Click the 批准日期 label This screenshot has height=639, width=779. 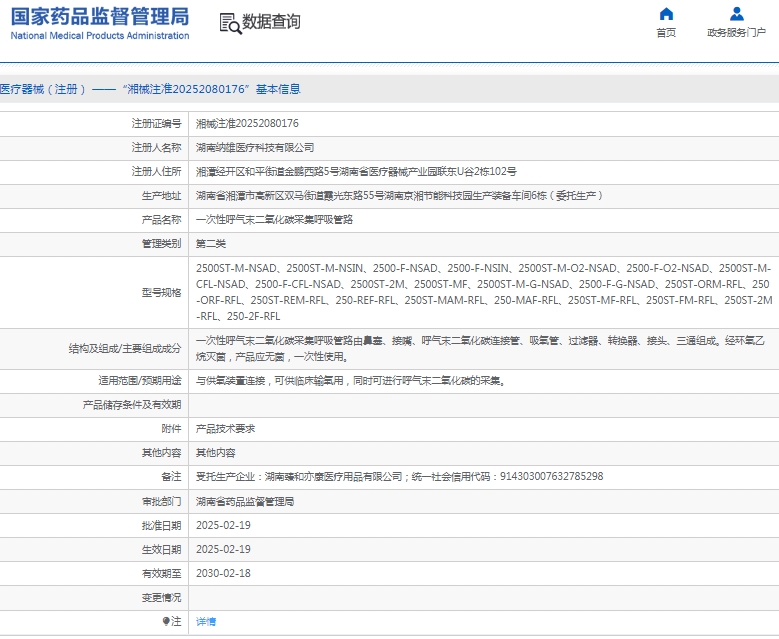click(161, 525)
